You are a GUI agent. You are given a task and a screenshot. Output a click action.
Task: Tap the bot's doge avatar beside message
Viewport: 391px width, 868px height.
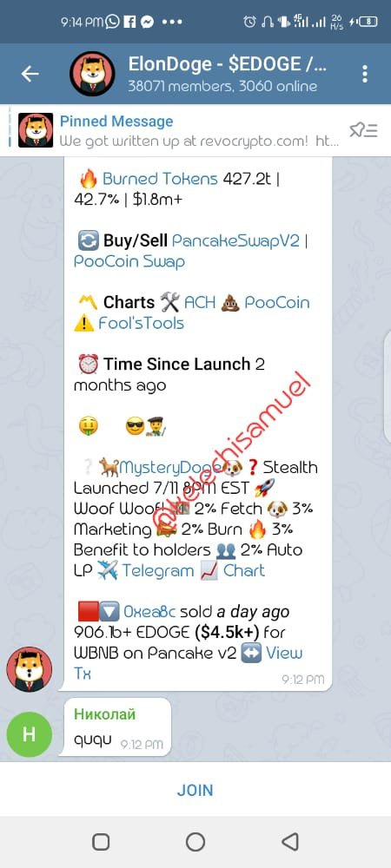(x=30, y=669)
